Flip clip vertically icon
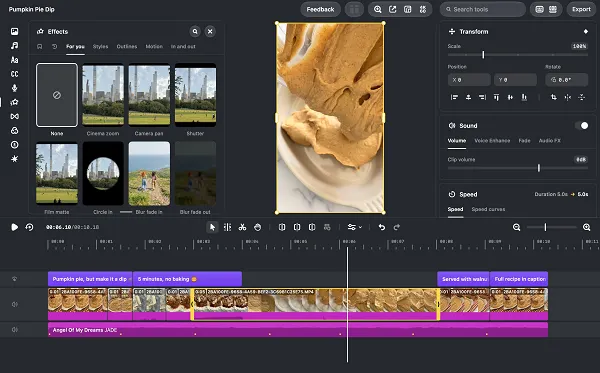The width and height of the screenshot is (600, 373). pyautogui.click(x=581, y=97)
